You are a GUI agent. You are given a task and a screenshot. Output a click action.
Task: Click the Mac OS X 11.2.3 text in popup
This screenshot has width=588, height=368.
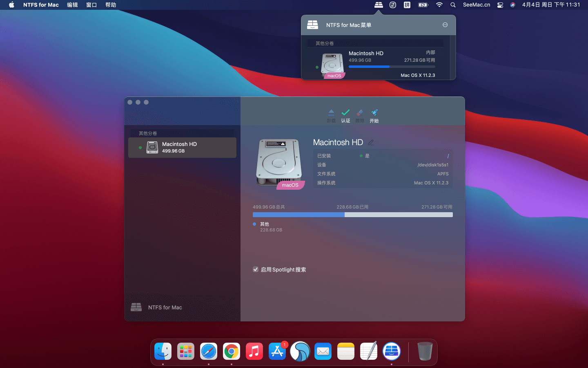pyautogui.click(x=418, y=75)
